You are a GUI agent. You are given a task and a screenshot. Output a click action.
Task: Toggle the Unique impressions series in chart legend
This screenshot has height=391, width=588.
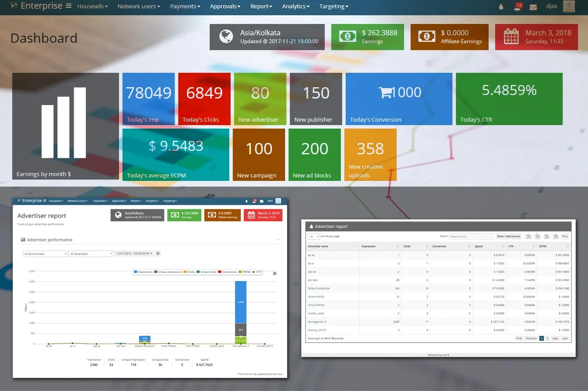pyautogui.click(x=168, y=272)
